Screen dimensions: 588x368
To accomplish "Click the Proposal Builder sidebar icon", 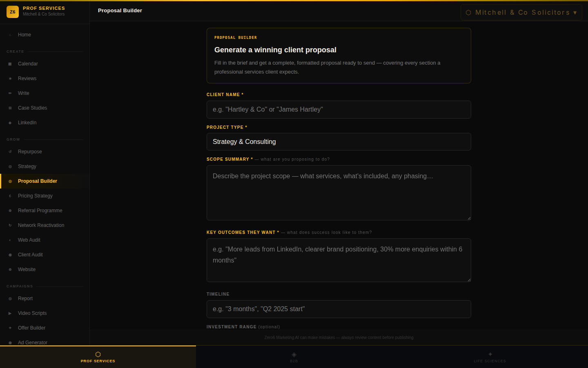I will 10,181.
